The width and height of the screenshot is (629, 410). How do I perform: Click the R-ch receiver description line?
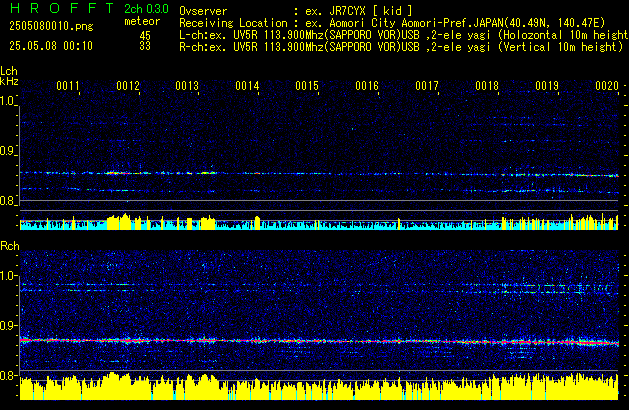pyautogui.click(x=401, y=47)
